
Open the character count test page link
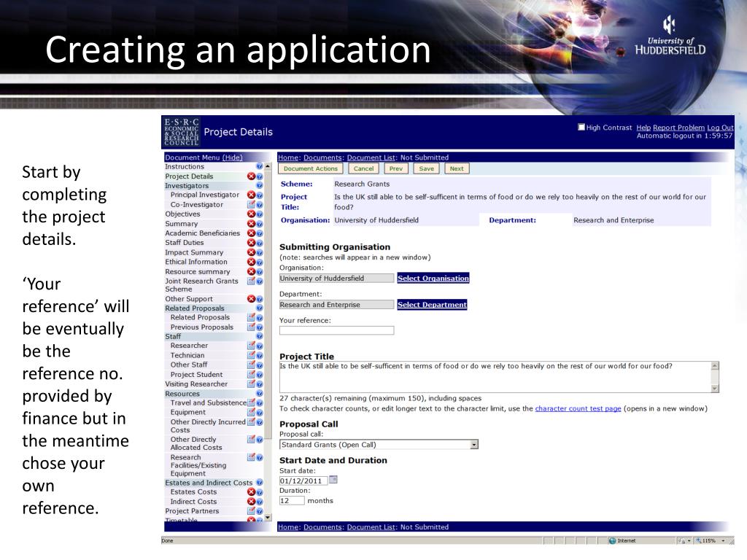point(578,408)
